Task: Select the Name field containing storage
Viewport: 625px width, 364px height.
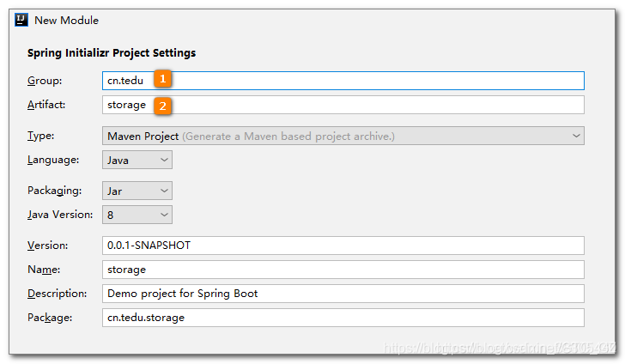Action: 343,270
